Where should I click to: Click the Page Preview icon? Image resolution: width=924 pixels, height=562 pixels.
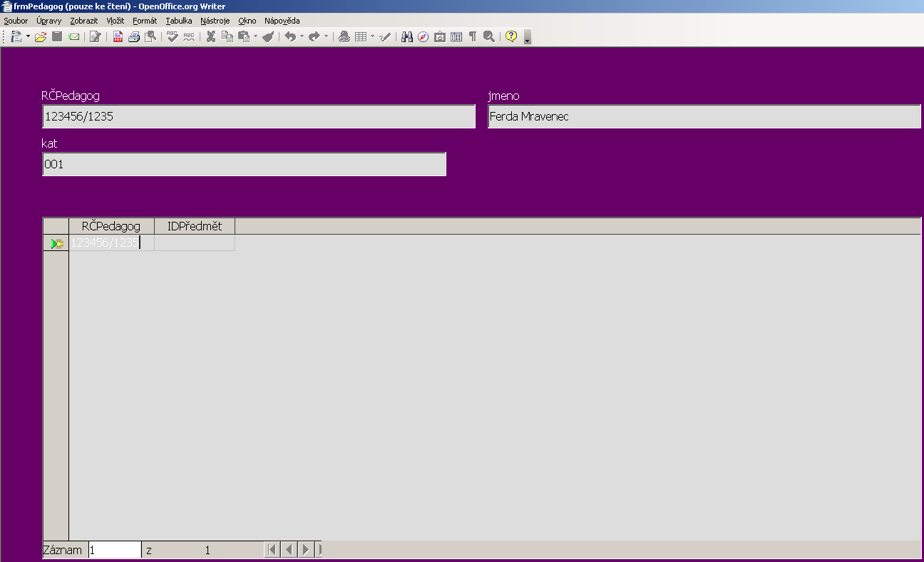pos(150,36)
